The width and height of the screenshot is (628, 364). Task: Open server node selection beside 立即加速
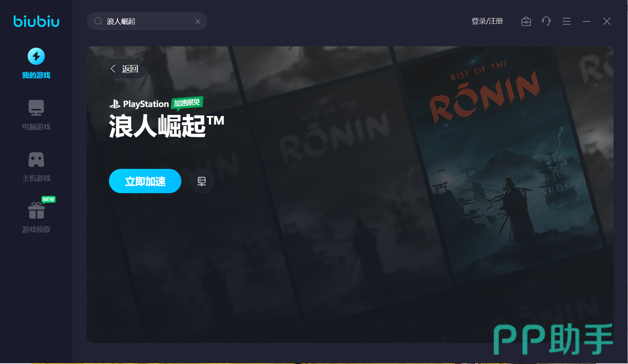coord(201,181)
